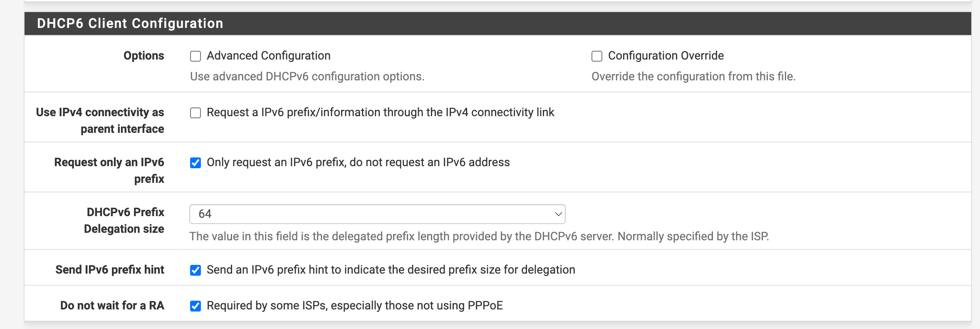Click the "Use advanced DHCPv6 configuration options" help text

(307, 77)
